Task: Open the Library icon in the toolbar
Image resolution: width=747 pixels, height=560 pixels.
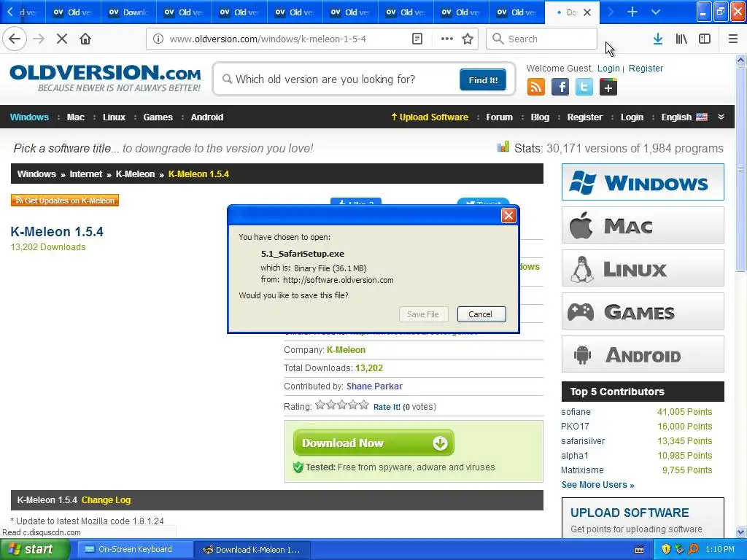Action: coord(681,39)
